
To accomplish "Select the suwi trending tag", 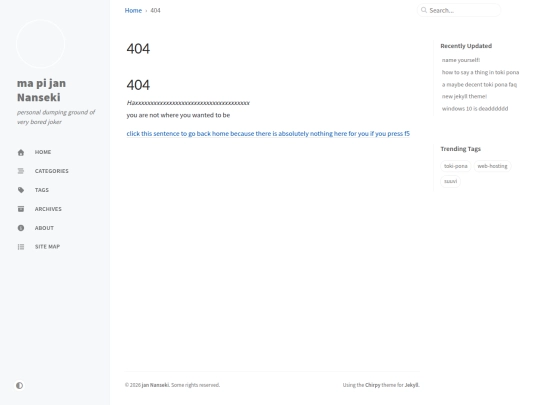I will point(450,181).
